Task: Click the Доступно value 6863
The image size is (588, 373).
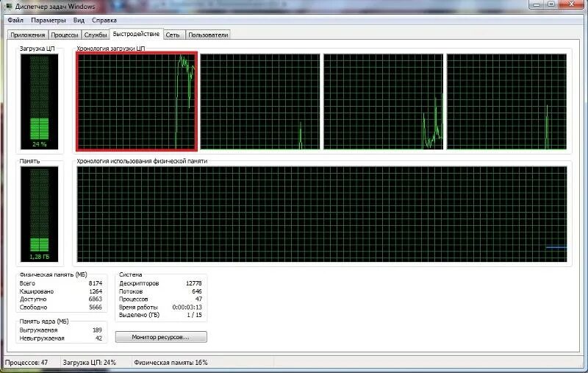Action: [x=96, y=299]
